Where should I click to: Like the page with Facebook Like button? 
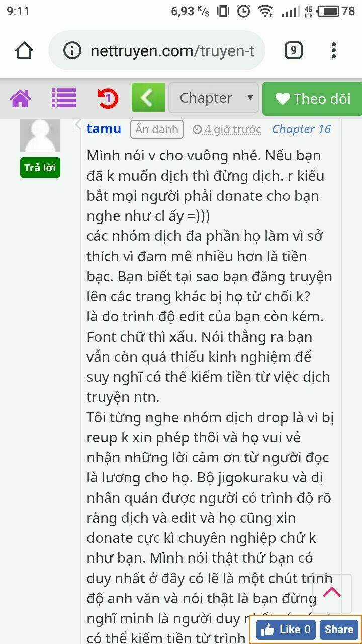pyautogui.click(x=286, y=629)
